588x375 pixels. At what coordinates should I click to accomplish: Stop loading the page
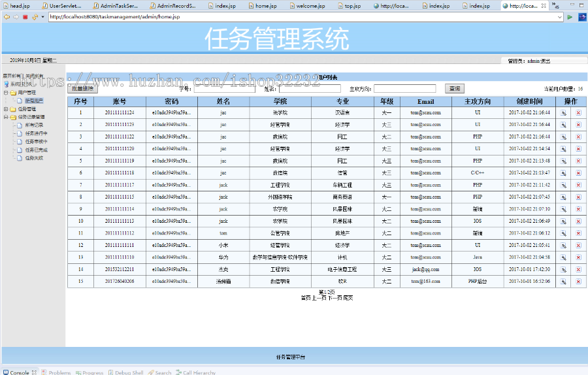click(x=25, y=17)
